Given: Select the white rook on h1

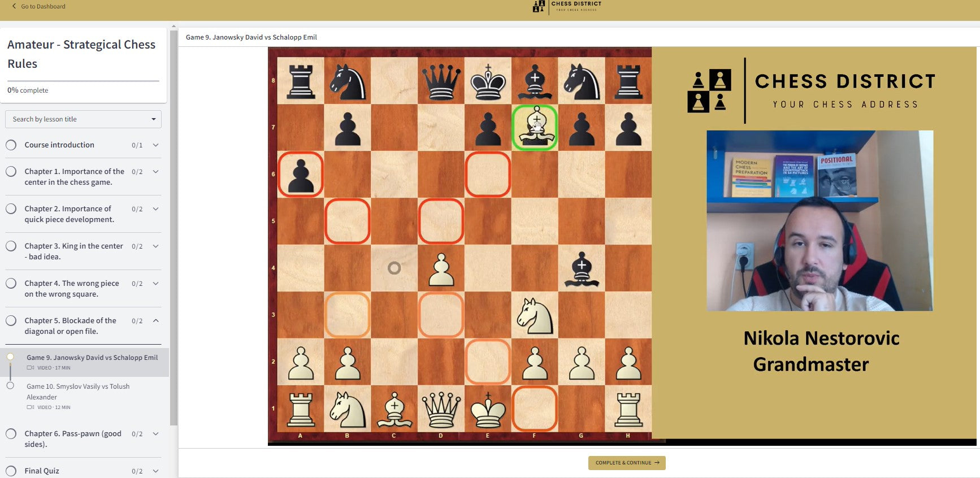Looking at the screenshot, I should click(x=628, y=410).
